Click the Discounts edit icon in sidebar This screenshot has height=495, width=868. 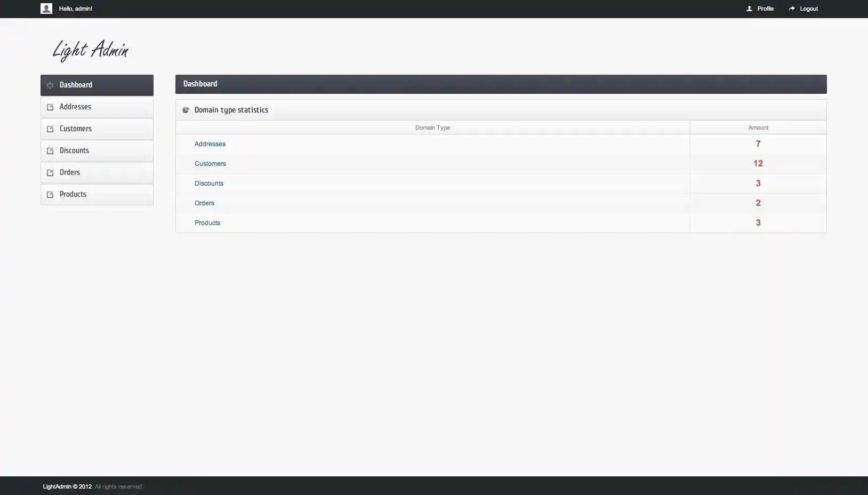pyautogui.click(x=50, y=151)
